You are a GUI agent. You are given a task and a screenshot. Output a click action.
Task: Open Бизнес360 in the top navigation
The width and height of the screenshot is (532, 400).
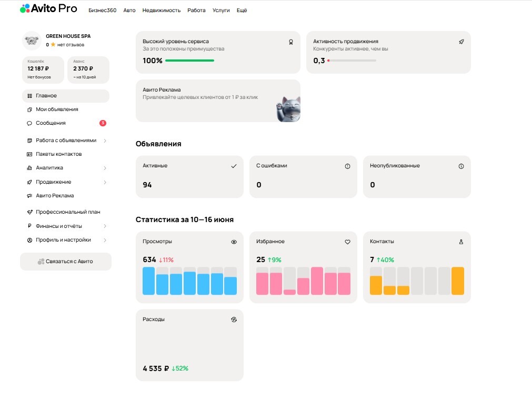tap(103, 11)
